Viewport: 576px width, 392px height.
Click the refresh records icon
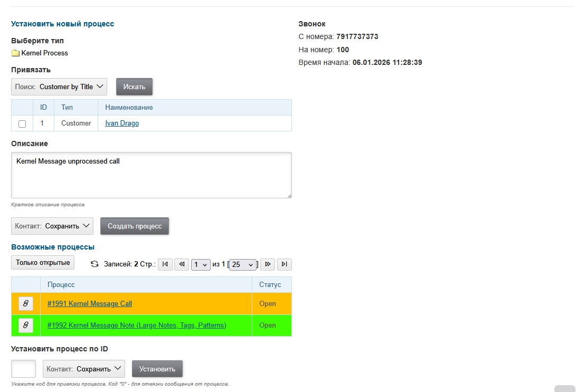95,264
